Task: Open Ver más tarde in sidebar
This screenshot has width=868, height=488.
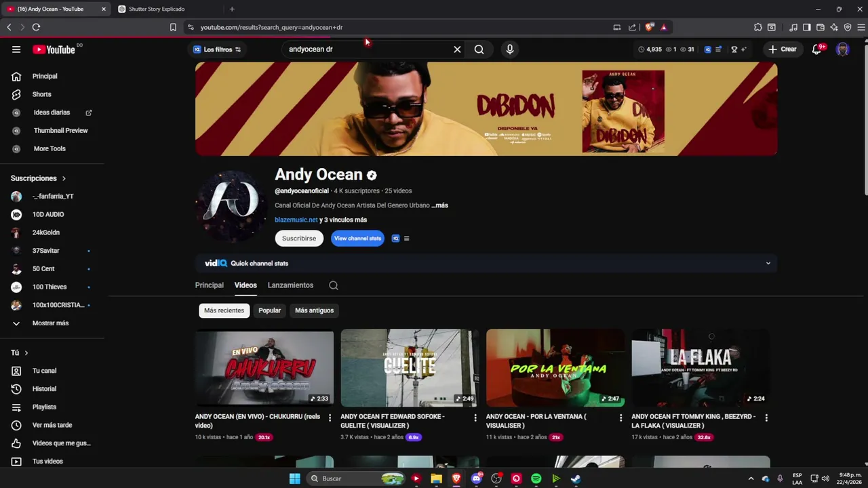Action: tap(52, 425)
